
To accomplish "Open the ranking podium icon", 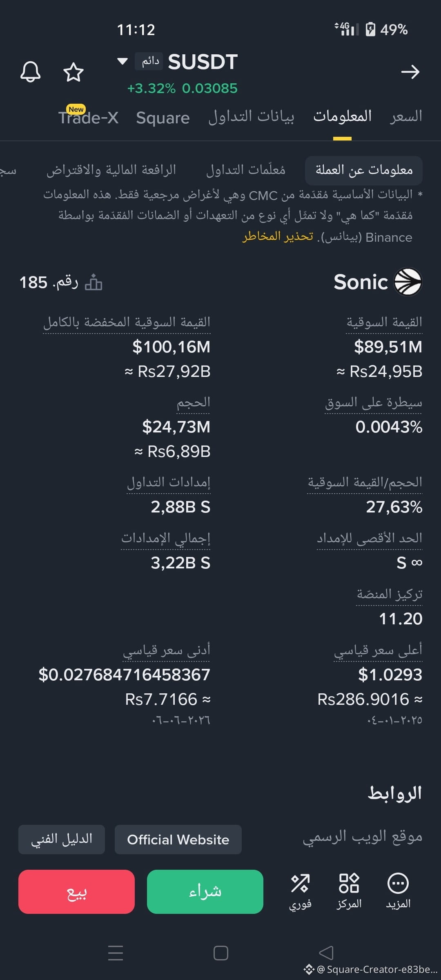I will (94, 282).
